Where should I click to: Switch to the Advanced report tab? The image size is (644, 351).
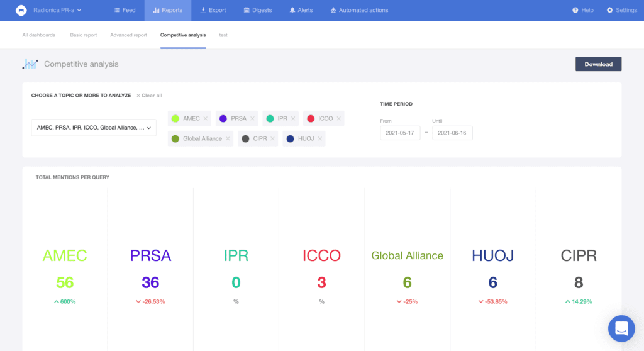coord(128,35)
